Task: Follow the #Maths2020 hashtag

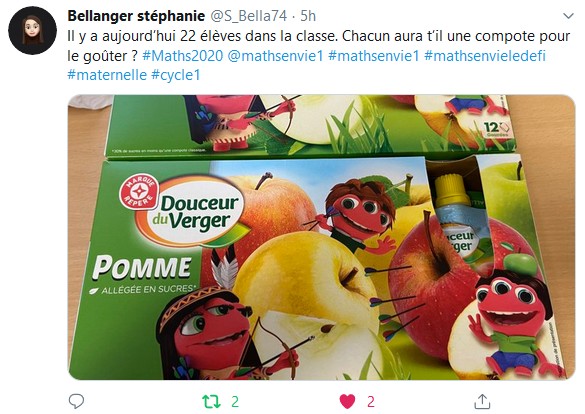Action: [183, 56]
